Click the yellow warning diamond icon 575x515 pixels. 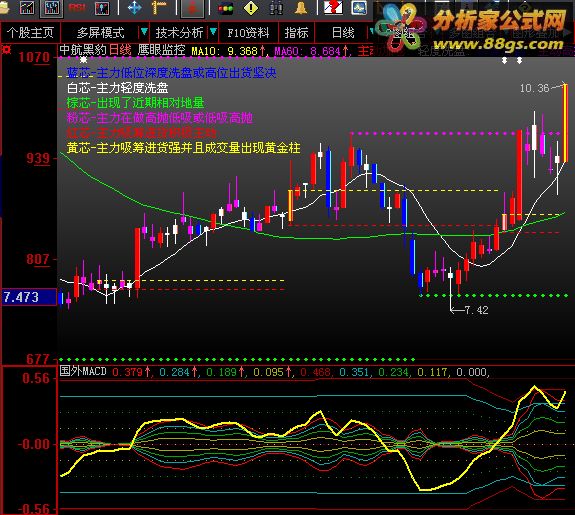pos(251,8)
